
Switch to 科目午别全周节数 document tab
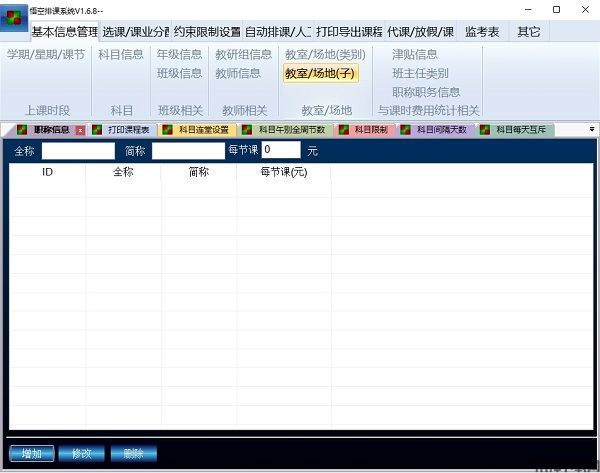tap(286, 130)
